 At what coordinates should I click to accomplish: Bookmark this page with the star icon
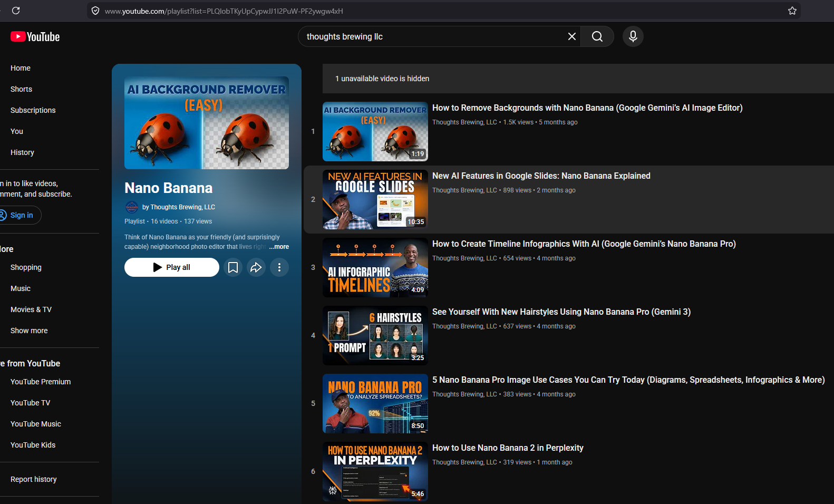(x=792, y=11)
